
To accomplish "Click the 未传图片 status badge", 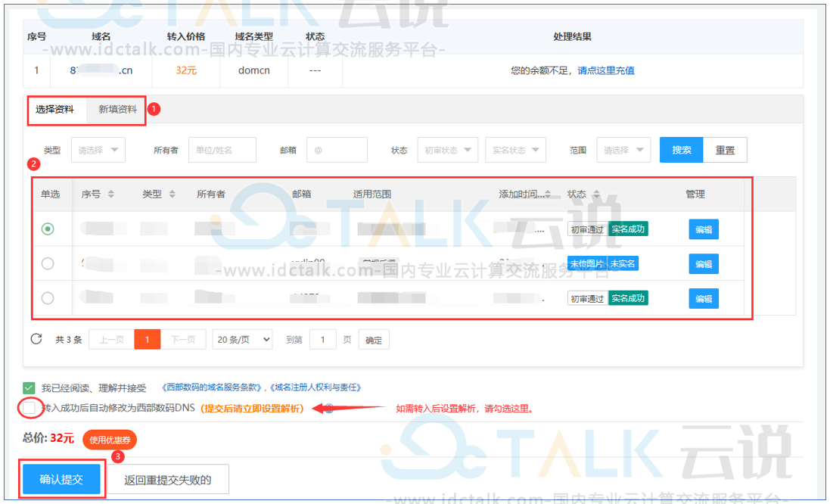I will pyautogui.click(x=587, y=263).
